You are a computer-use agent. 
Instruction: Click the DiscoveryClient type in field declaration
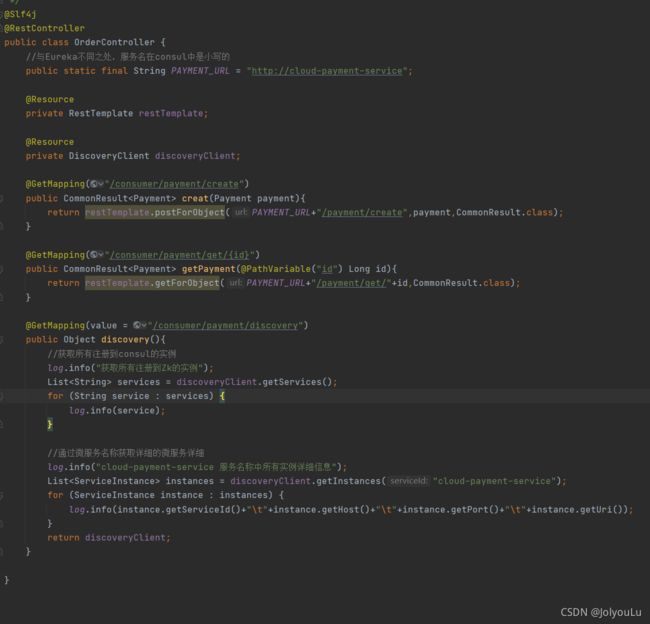click(x=109, y=156)
